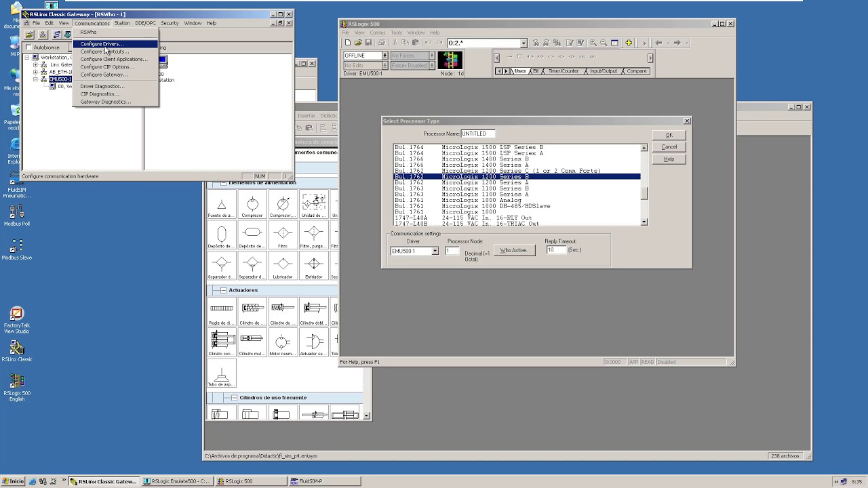
Task: Open the DDE/OPC menu in RSLinx
Action: (x=145, y=23)
